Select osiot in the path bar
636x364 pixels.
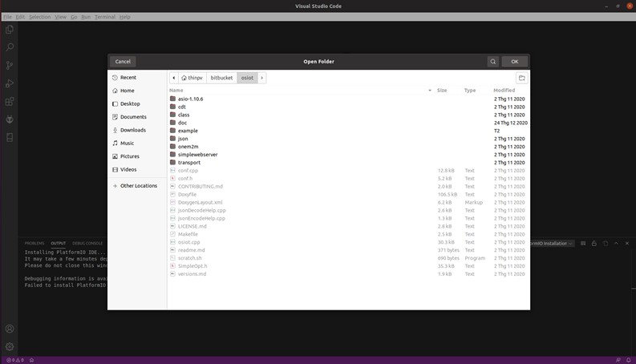pos(247,78)
